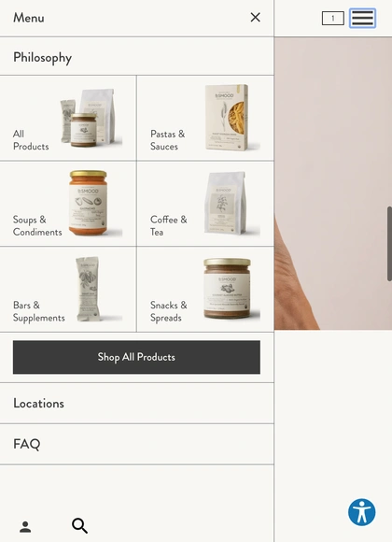Open the Soups & Condiments category
Viewport: 392px width, 542px height.
[68, 204]
